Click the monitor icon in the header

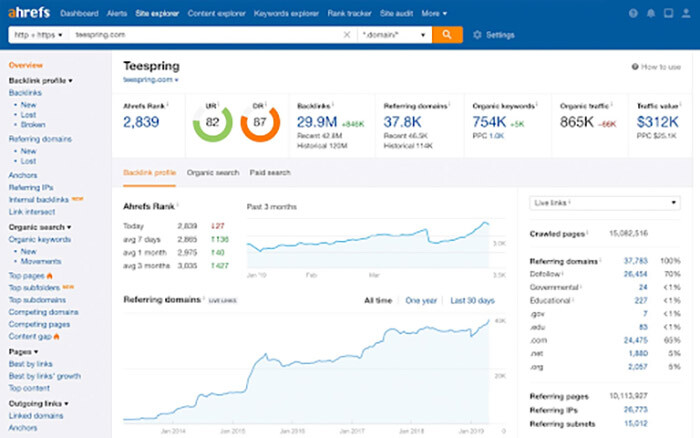[668, 13]
